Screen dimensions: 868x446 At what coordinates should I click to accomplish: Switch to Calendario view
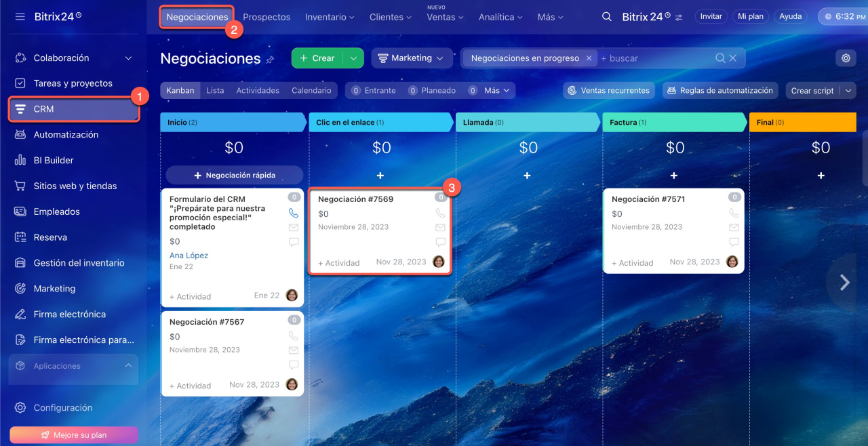311,91
